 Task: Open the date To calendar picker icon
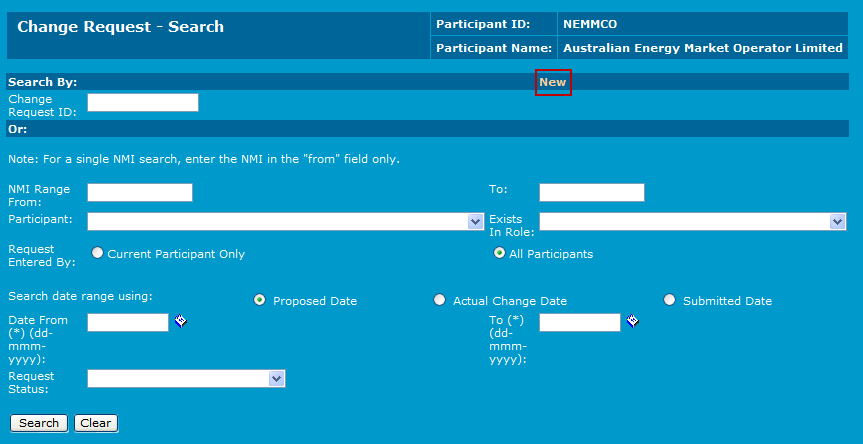[x=633, y=321]
